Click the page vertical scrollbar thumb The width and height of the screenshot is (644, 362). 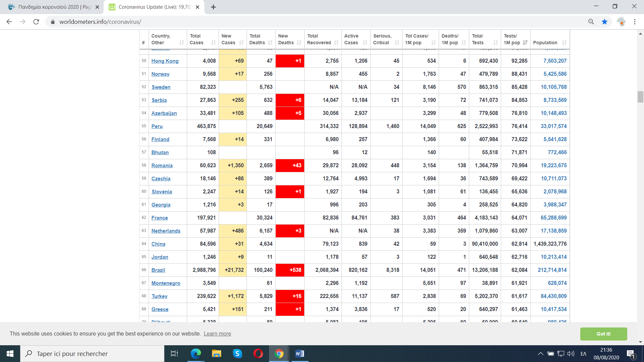tap(640, 97)
